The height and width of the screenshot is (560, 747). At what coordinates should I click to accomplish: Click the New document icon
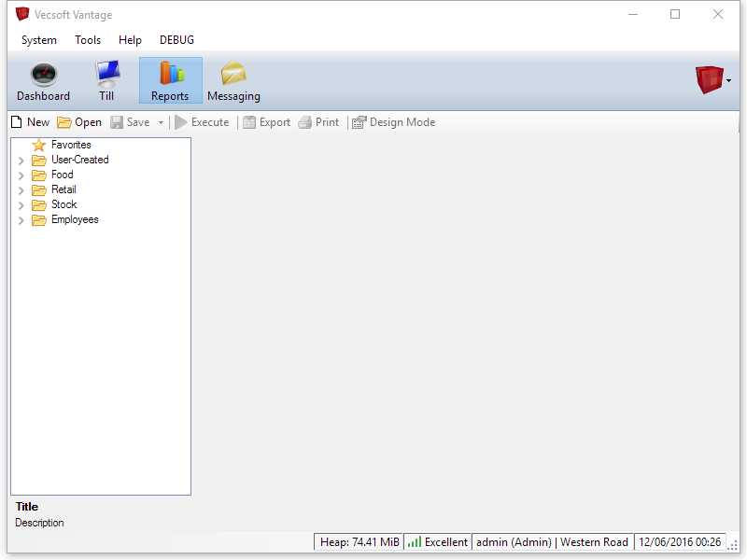pos(16,122)
